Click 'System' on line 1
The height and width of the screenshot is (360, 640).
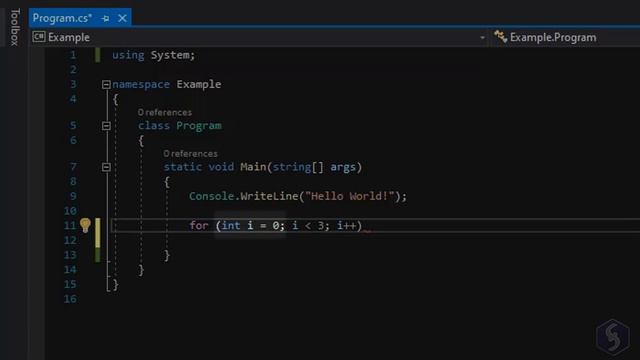coord(170,55)
